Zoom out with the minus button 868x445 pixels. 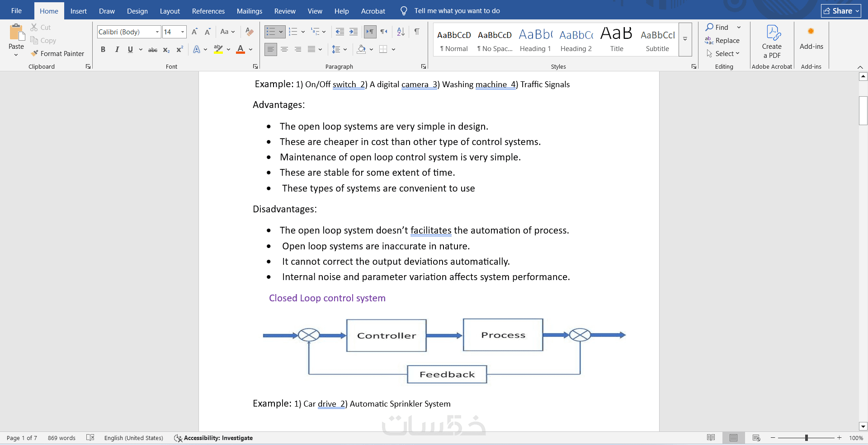click(x=773, y=438)
